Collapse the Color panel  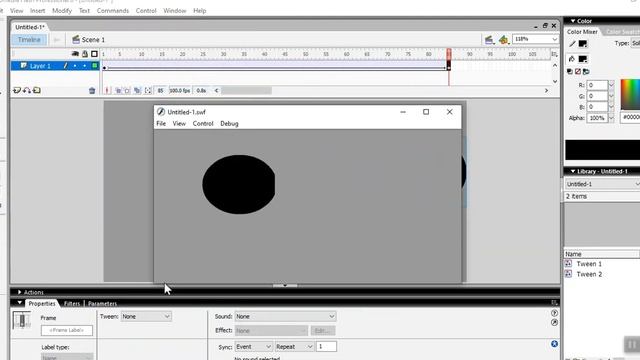(573, 21)
